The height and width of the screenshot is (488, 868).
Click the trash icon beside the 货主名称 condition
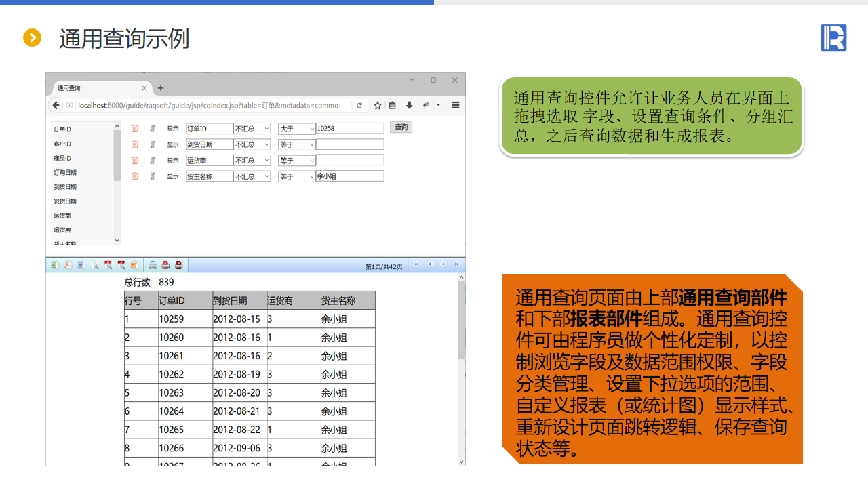(x=134, y=176)
